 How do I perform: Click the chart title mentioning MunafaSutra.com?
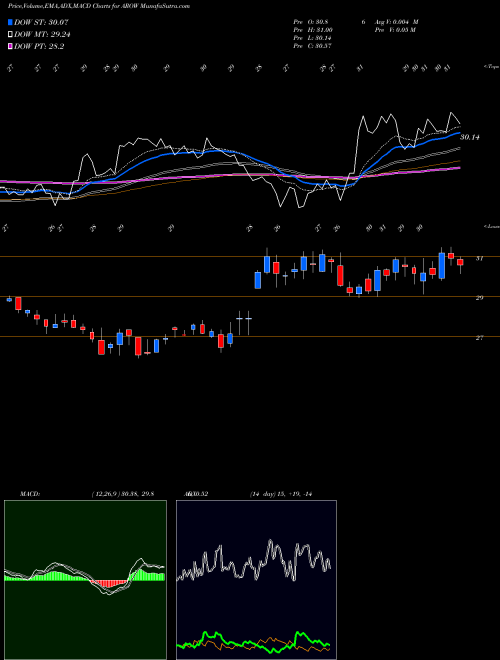coord(99,6)
